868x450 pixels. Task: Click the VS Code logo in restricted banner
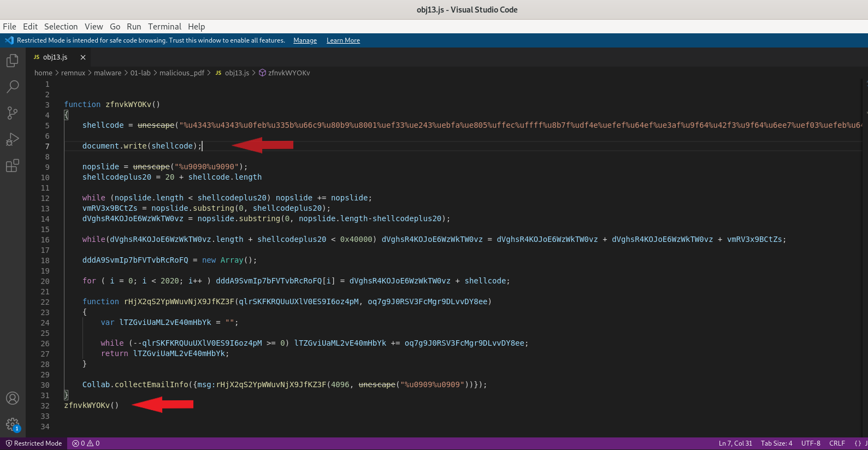point(9,40)
